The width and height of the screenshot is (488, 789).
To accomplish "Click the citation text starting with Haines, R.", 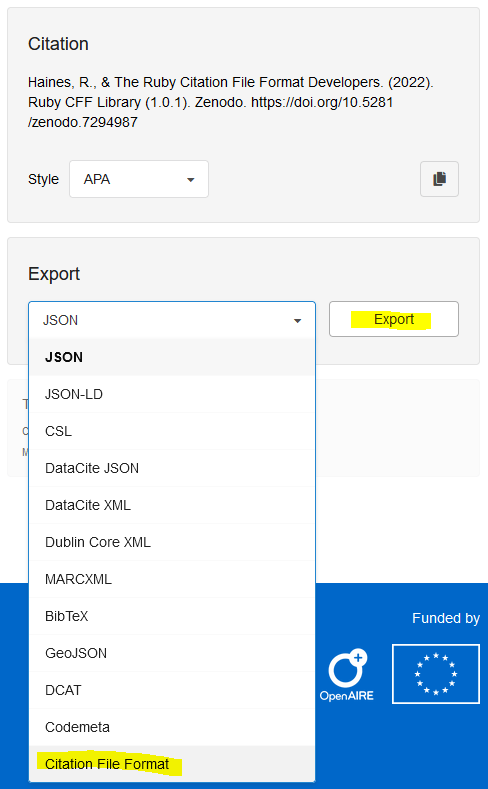I will [x=230, y=102].
